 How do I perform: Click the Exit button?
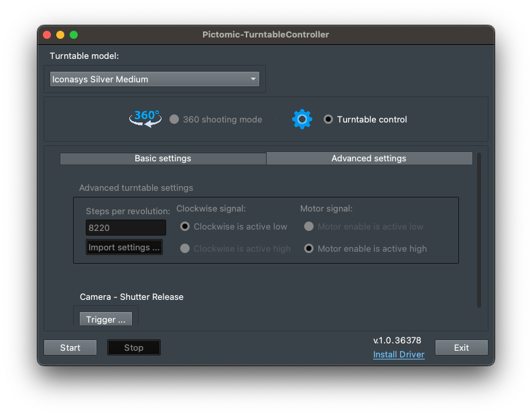pyautogui.click(x=461, y=347)
